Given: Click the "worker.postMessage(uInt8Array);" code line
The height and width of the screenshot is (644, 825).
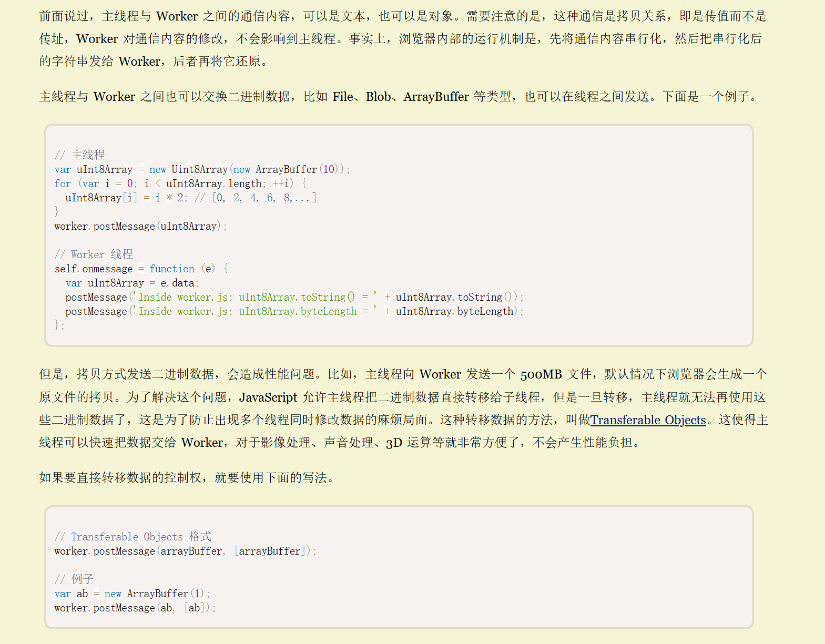Looking at the screenshot, I should pyautogui.click(x=140, y=226).
